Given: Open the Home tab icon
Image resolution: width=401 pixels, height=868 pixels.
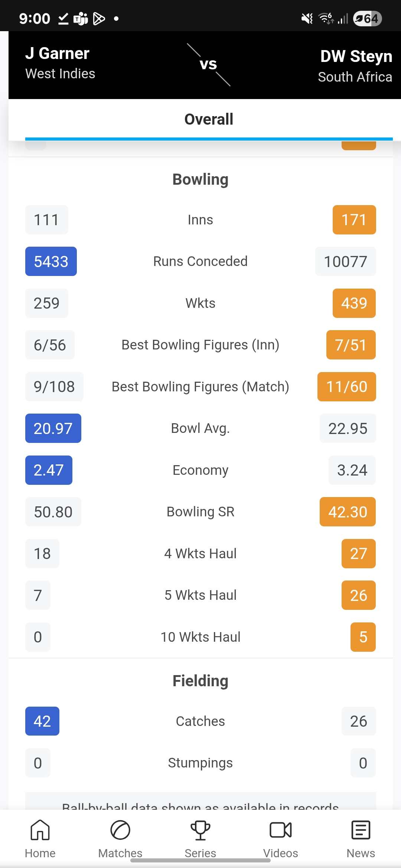Looking at the screenshot, I should [x=40, y=830].
